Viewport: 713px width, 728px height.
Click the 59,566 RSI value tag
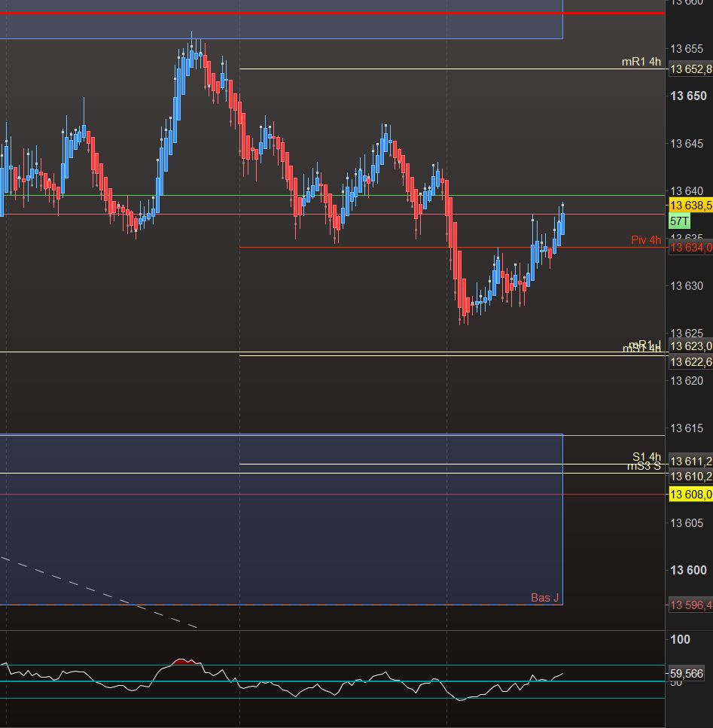pos(686,673)
